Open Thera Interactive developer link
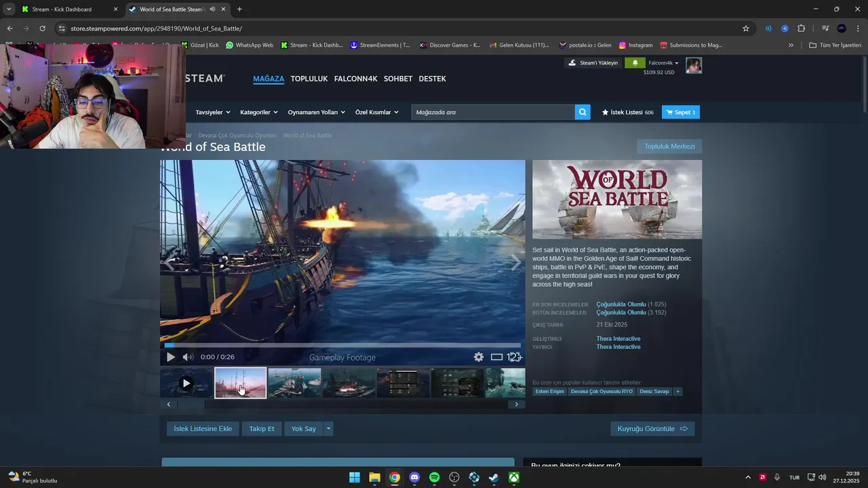This screenshot has width=868, height=488. (x=618, y=339)
